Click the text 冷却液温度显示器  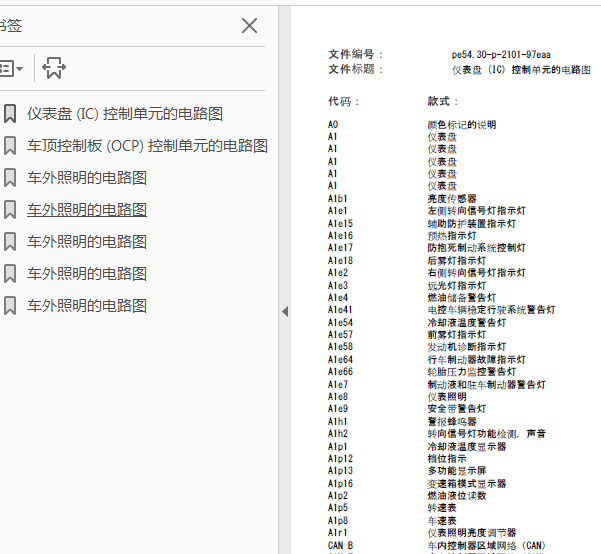467,447
